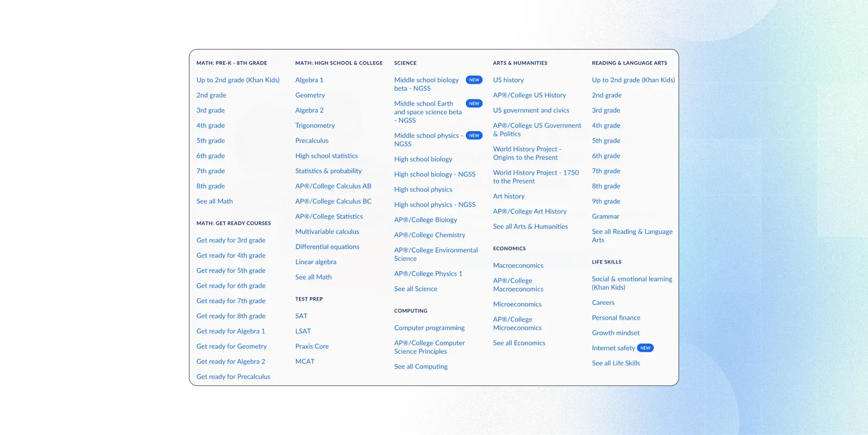Viewport: 868px width, 435px height.
Task: Open AP/College Calculus AB
Action: (333, 186)
